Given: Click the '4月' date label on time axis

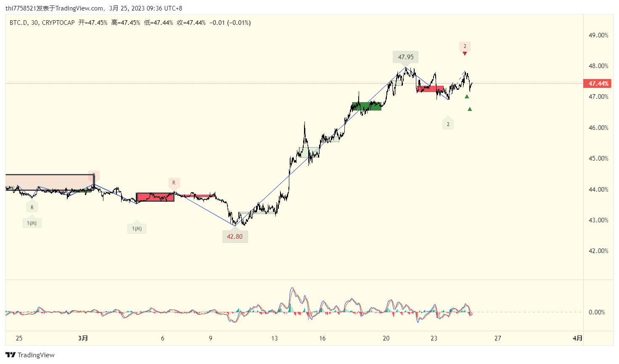Looking at the screenshot, I should tap(578, 338).
